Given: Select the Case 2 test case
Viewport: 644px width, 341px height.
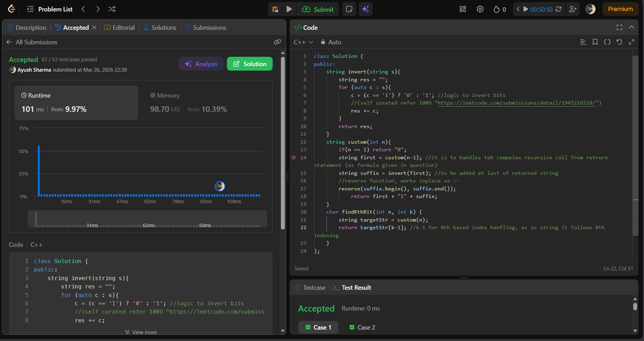Looking at the screenshot, I should point(362,327).
